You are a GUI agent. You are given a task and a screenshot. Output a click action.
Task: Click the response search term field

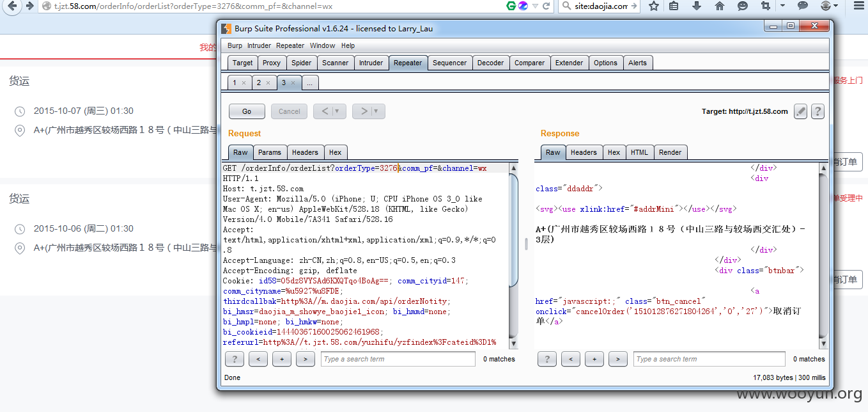point(710,359)
